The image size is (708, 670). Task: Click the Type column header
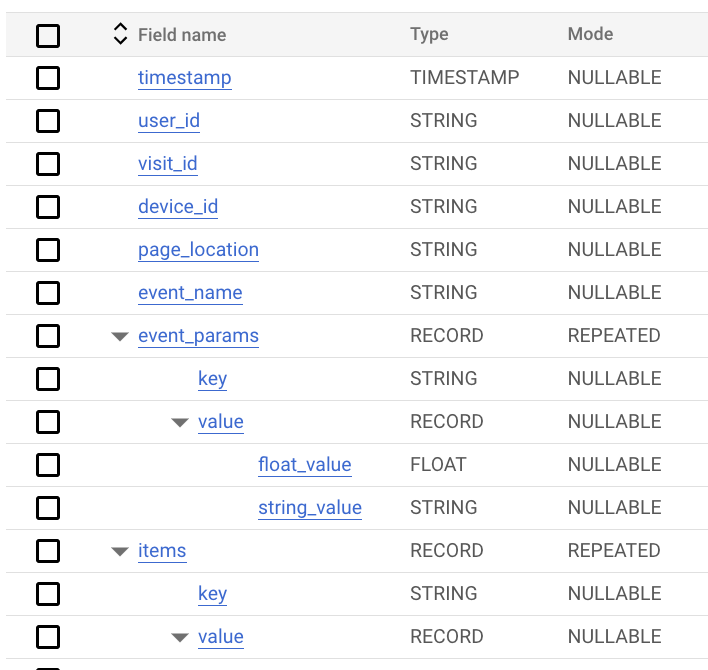[429, 34]
